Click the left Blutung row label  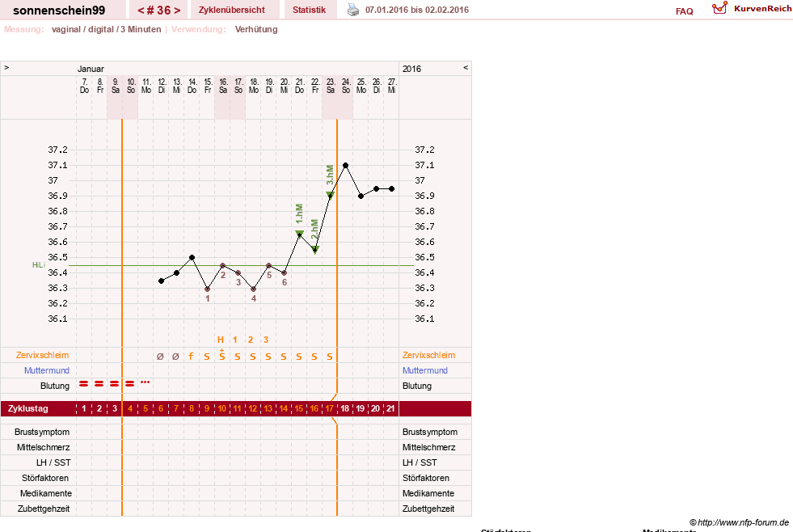click(55, 386)
